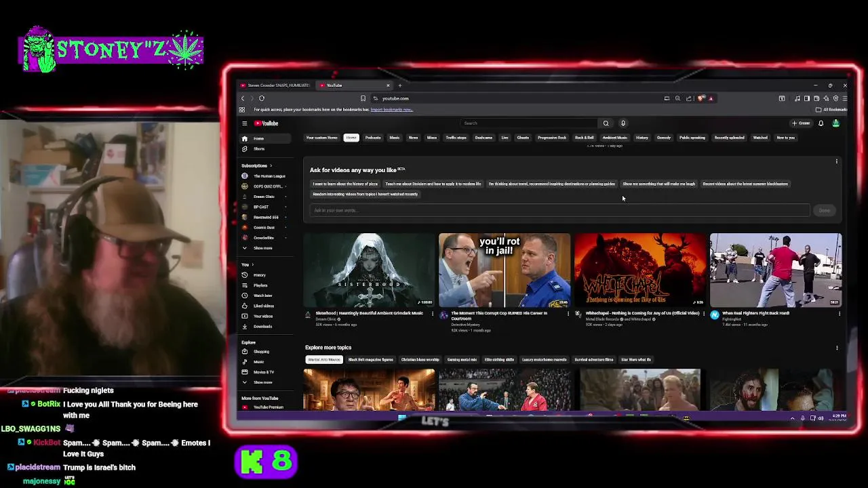Click Show more under Subscriptions
868x488 pixels.
click(x=264, y=248)
